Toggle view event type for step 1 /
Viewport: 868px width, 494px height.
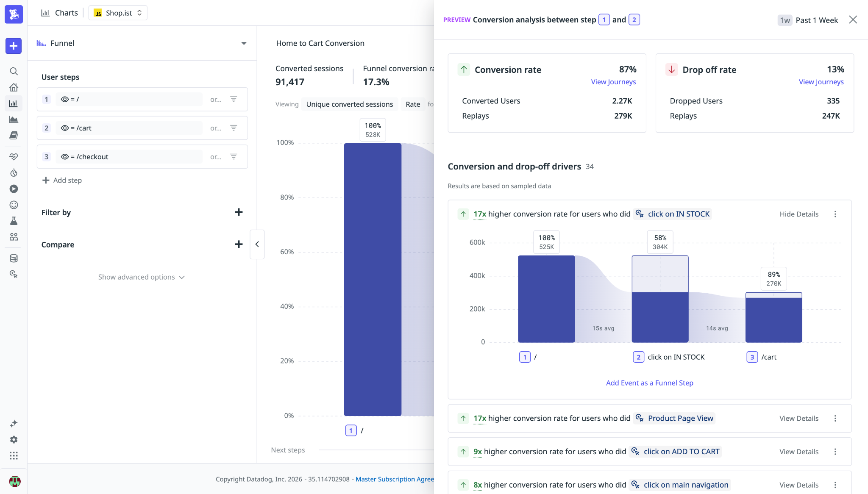(64, 99)
